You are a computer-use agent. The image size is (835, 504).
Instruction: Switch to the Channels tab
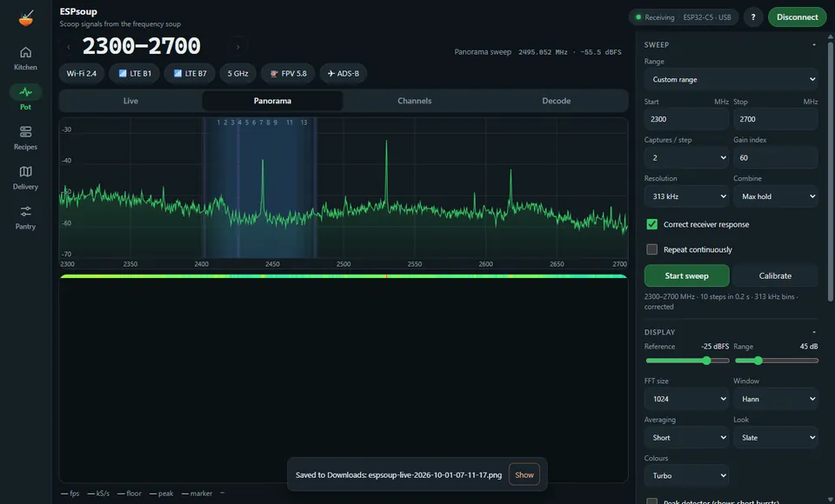pyautogui.click(x=414, y=101)
